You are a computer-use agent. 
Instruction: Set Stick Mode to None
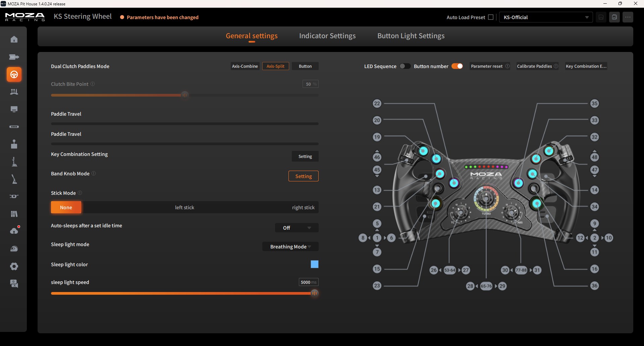pos(66,207)
